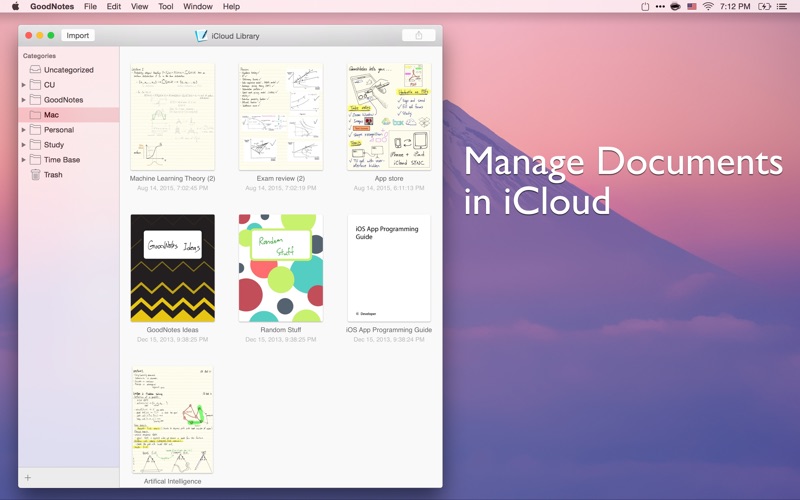Screen dimensions: 800x500
Task: Click the "App store" document title
Action: (389, 179)
